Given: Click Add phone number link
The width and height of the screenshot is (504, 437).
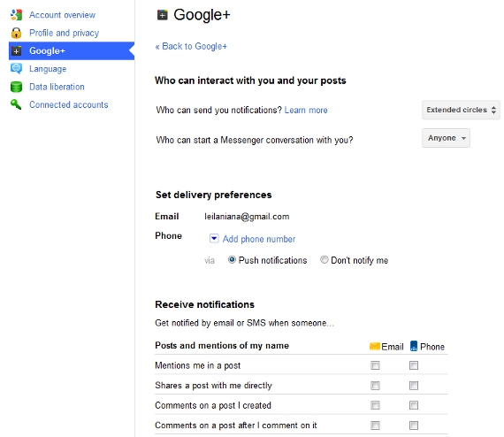Looking at the screenshot, I should [x=259, y=239].
